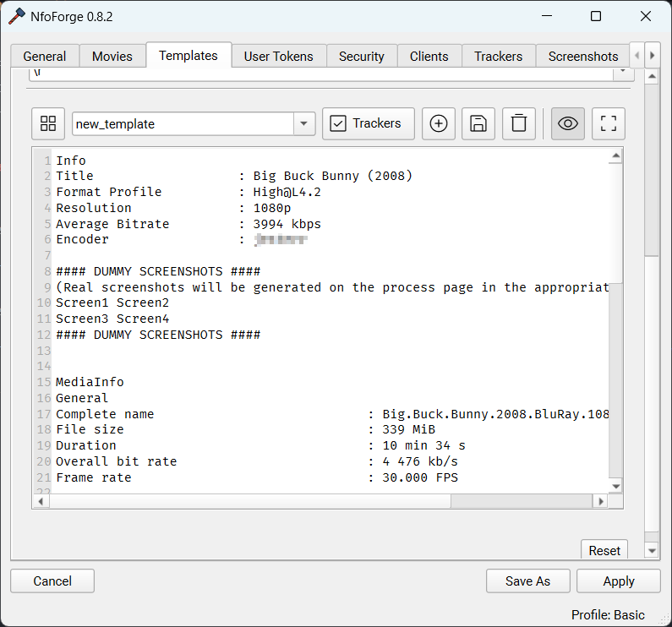Delete the template using trash icon
The width and height of the screenshot is (672, 627).
pyautogui.click(x=518, y=123)
